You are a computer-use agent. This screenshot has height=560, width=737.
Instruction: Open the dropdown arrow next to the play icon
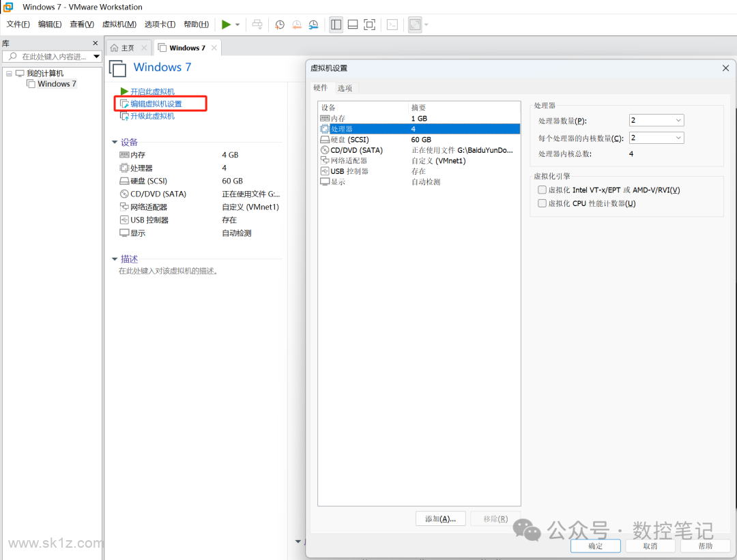237,25
